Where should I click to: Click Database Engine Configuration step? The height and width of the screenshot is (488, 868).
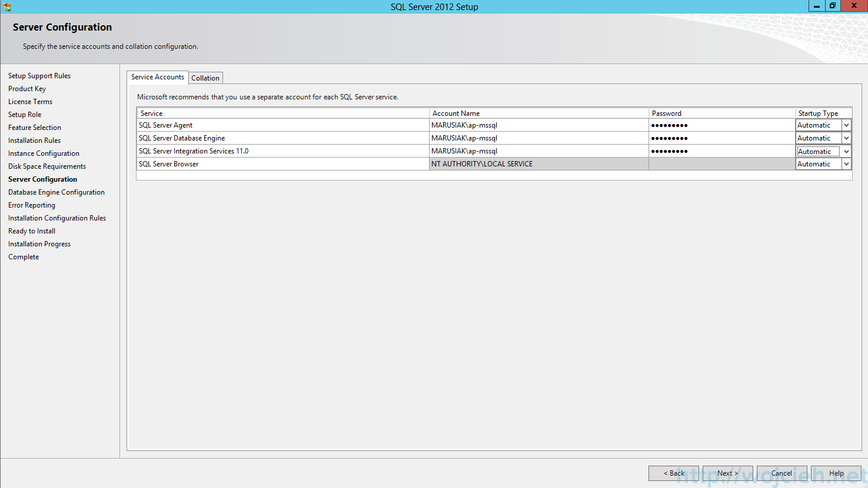56,192
